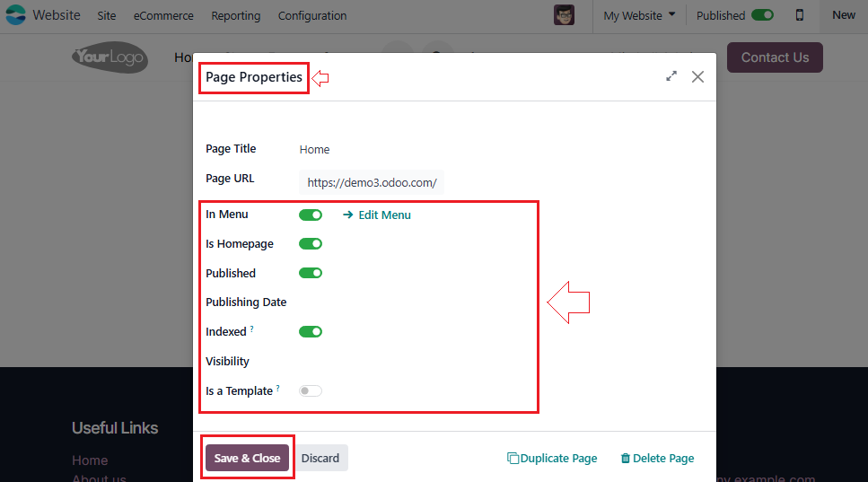Click the Discard button

(320, 458)
